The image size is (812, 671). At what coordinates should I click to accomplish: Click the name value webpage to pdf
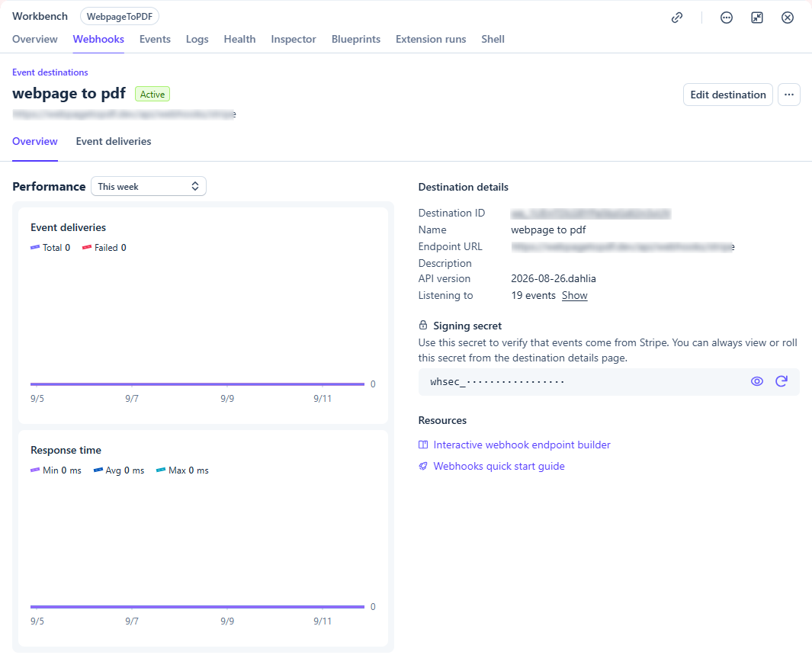(548, 230)
